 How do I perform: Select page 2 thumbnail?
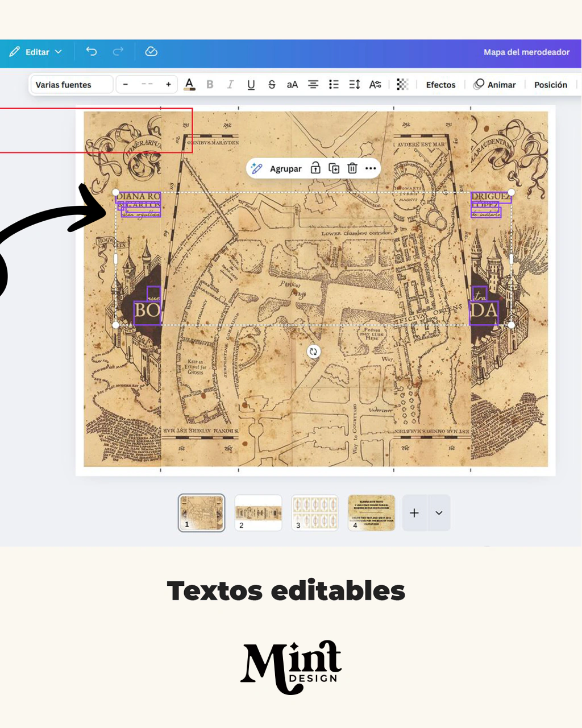(x=258, y=512)
